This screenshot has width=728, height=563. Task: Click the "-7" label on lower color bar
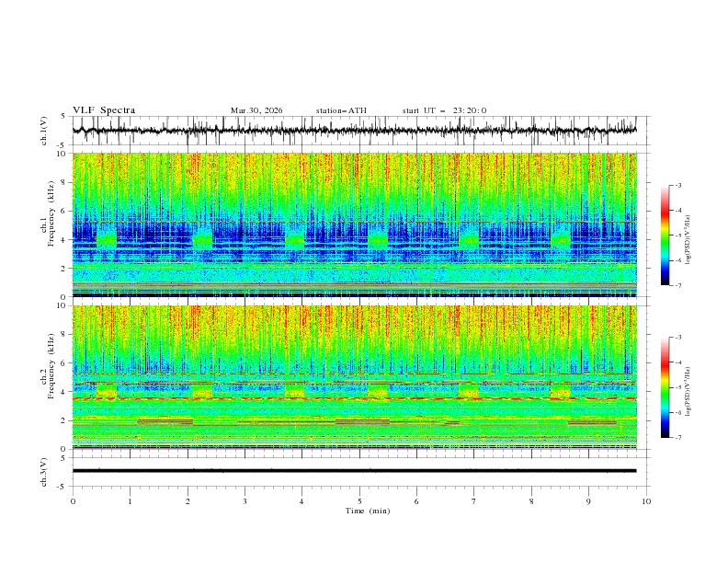tap(677, 437)
